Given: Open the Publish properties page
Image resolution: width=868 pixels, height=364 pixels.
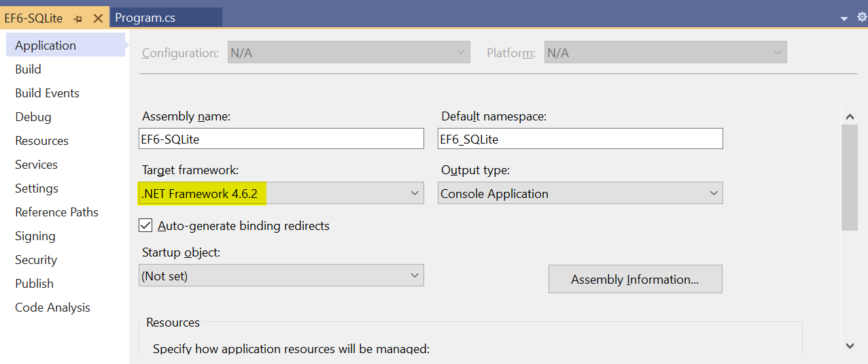Looking at the screenshot, I should tap(35, 284).
